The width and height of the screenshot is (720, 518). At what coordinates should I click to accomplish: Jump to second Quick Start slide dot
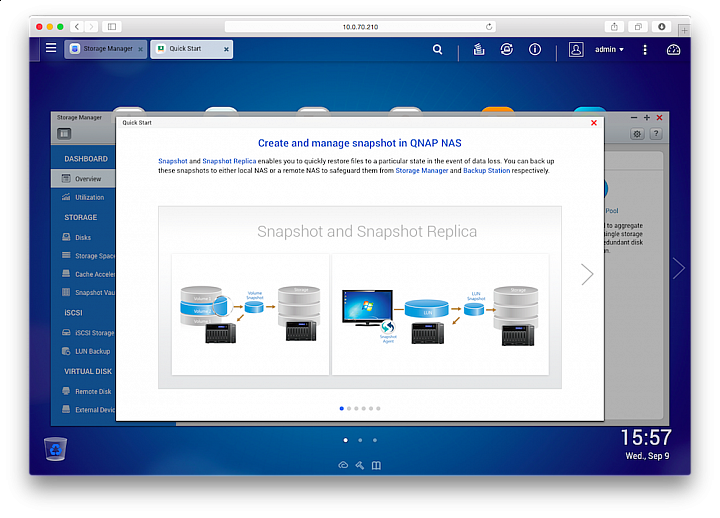tap(349, 408)
